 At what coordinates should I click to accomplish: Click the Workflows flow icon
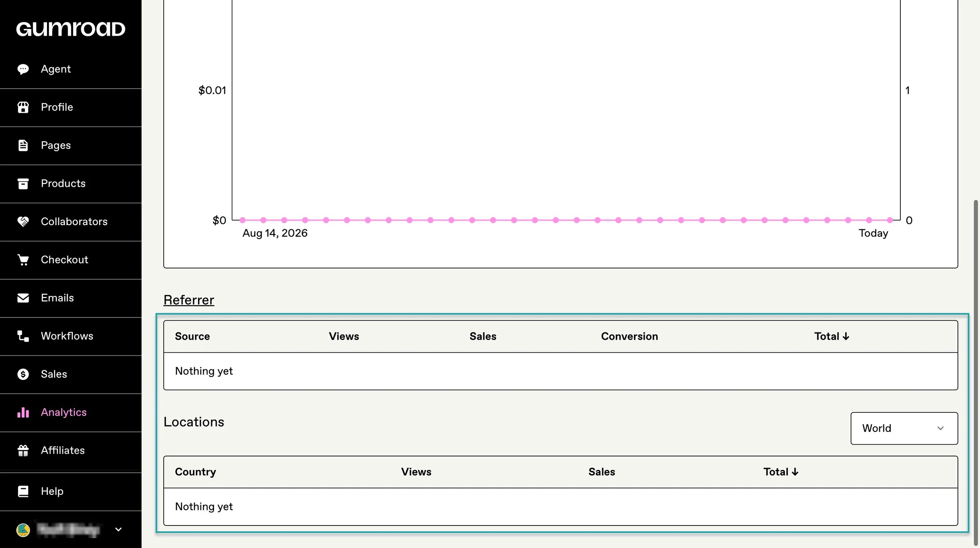pos(23,336)
